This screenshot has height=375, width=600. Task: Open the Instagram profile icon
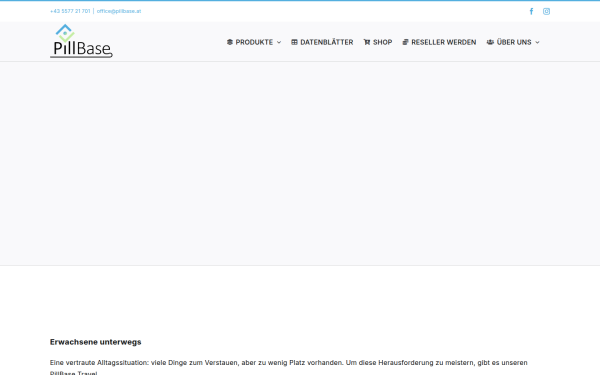point(546,11)
